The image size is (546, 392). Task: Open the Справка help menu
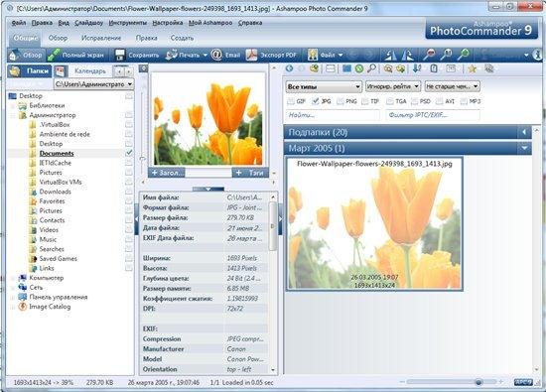tap(250, 23)
